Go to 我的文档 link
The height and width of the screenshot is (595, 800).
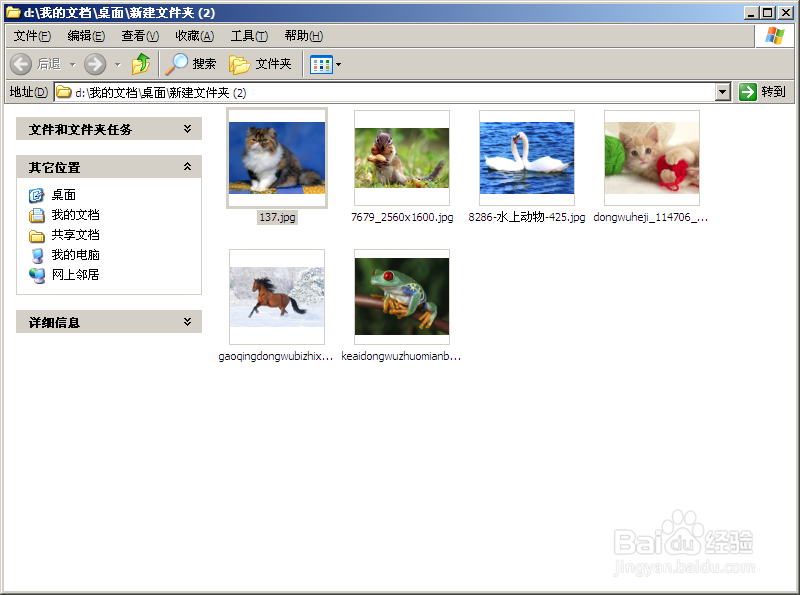pyautogui.click(x=76, y=215)
